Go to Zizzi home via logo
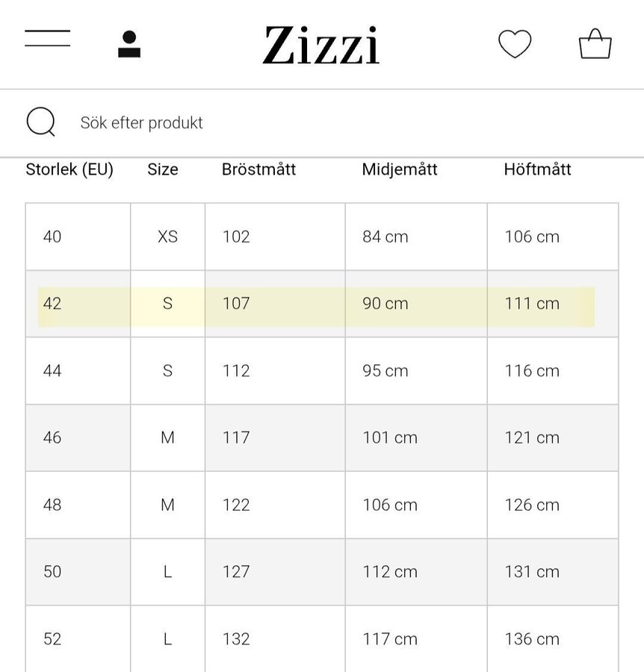Screen dimensions: 644x672 321,45
